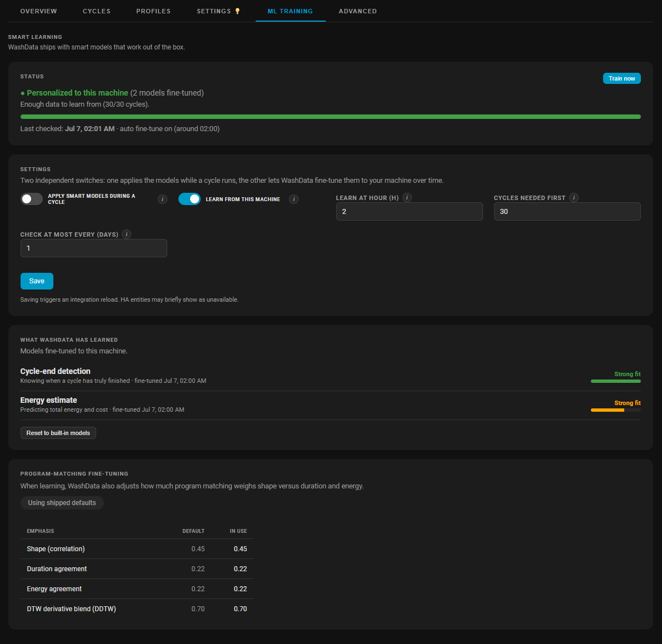The width and height of the screenshot is (662, 644).
Task: Save the ML training settings
Action: click(37, 281)
